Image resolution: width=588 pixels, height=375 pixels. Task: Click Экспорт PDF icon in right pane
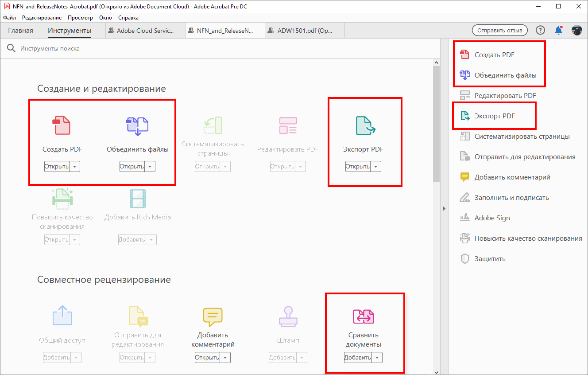tap(464, 116)
